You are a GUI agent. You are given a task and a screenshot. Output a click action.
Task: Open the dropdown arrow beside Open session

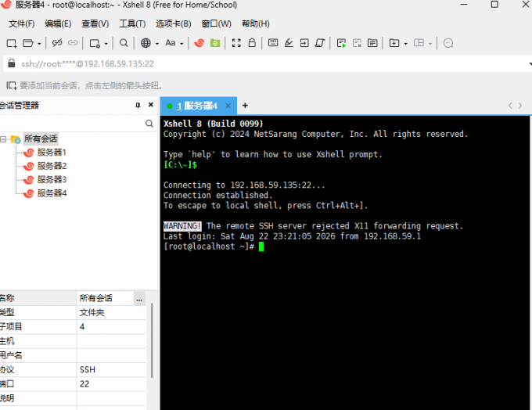39,44
